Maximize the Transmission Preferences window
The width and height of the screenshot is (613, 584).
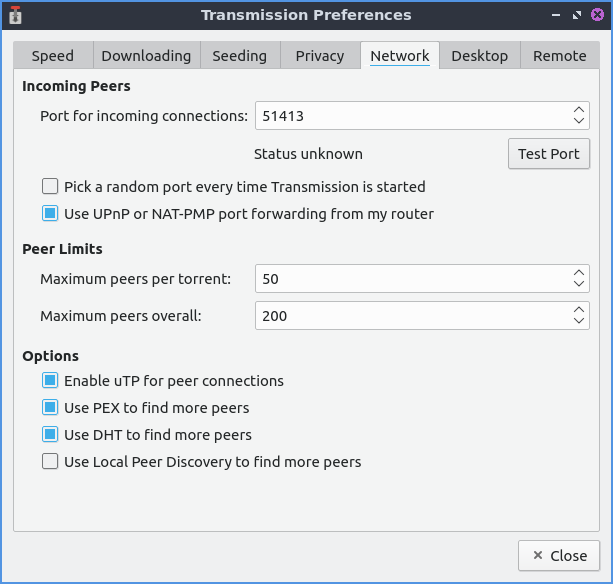coord(577,15)
